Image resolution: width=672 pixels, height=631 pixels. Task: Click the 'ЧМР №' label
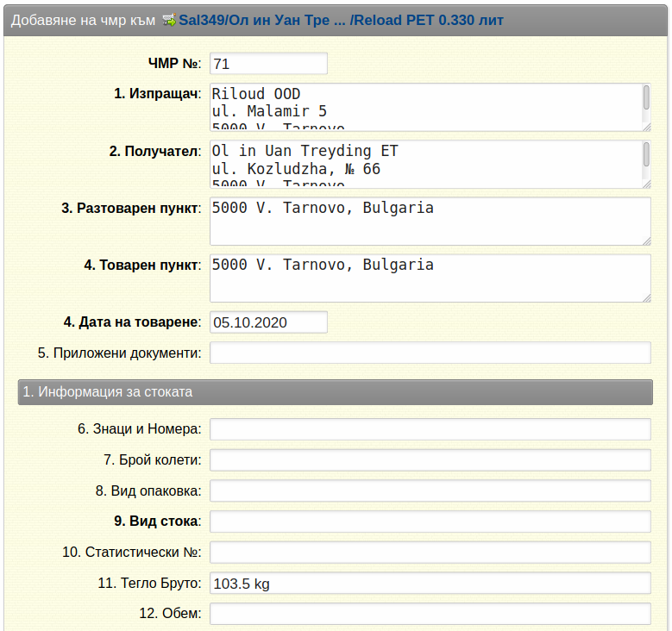175,64
